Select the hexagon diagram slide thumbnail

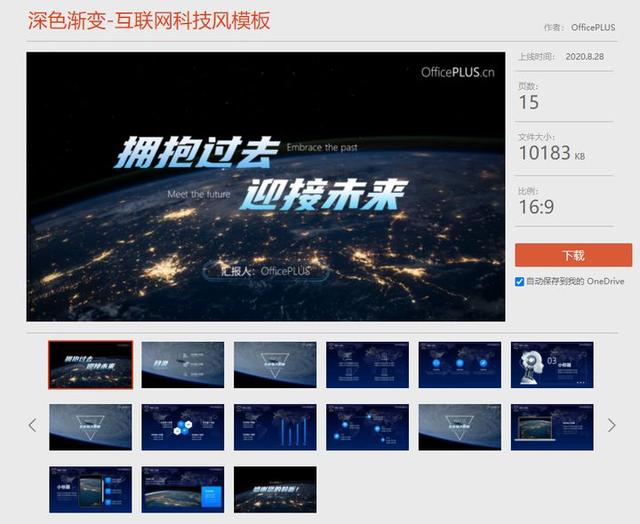pos(183,427)
